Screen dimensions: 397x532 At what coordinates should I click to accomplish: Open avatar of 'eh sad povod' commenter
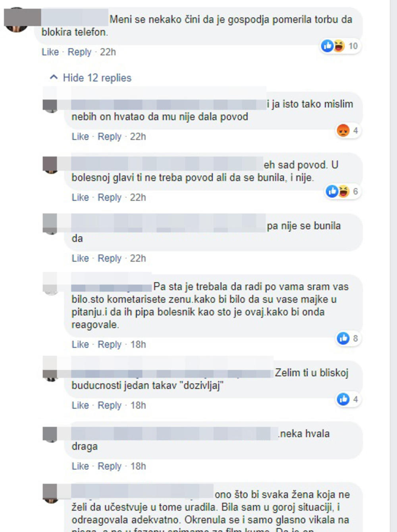pyautogui.click(x=50, y=165)
